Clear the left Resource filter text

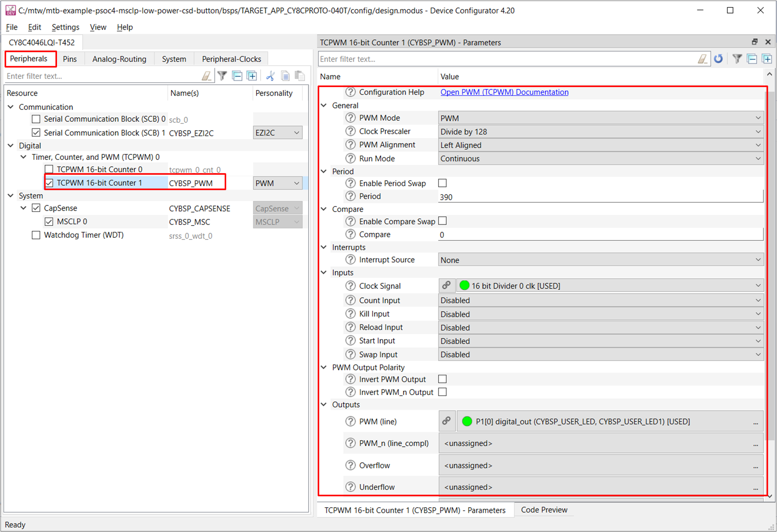[207, 76]
